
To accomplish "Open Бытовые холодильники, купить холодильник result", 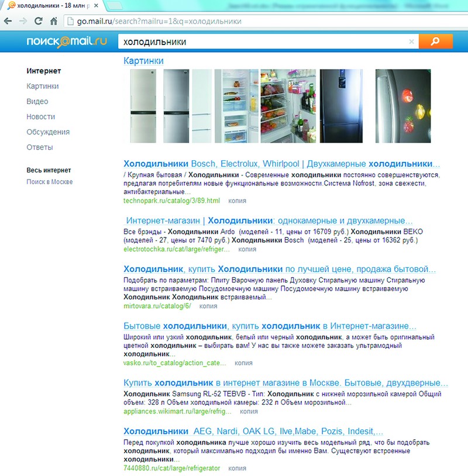I will click(x=270, y=326).
